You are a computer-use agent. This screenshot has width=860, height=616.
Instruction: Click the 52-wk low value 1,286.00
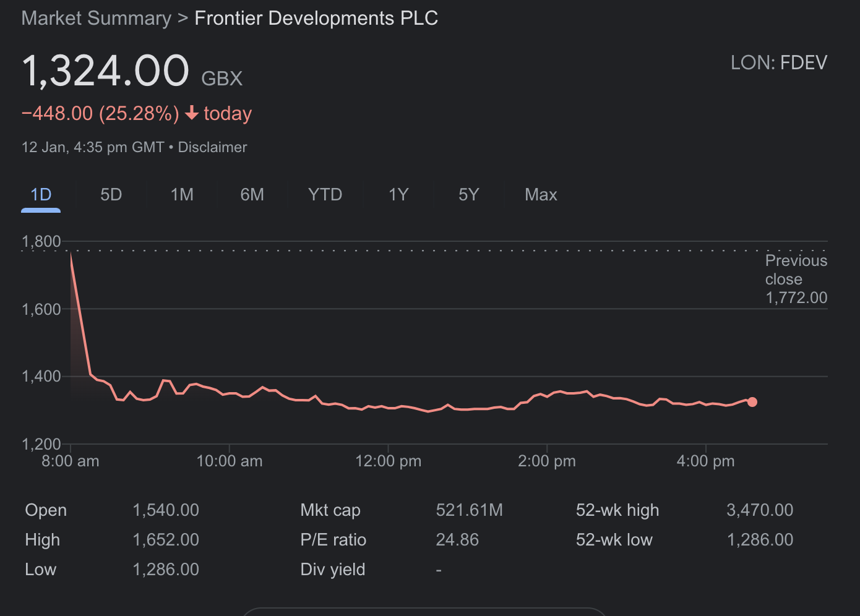point(760,540)
